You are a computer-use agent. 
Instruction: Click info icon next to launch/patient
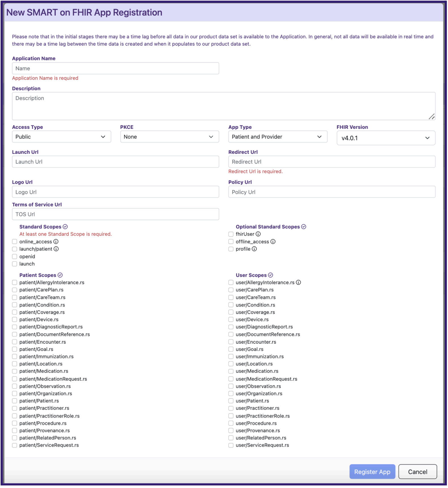56,249
